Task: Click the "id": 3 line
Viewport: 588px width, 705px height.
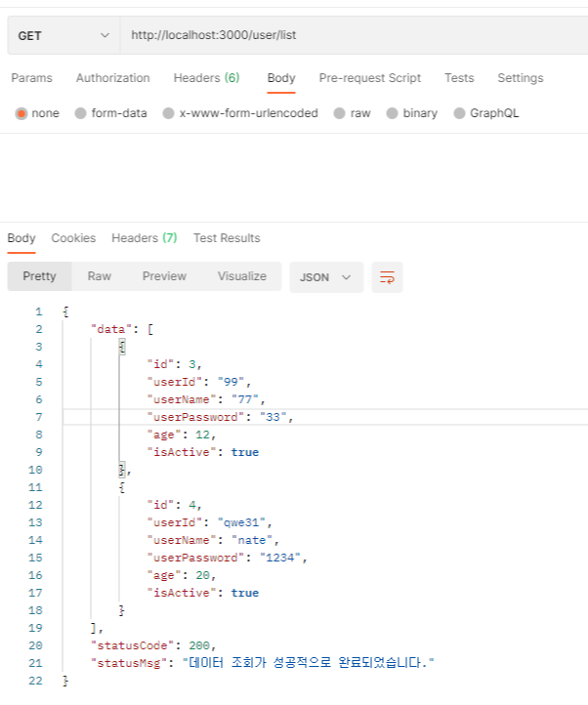Action: click(175, 364)
